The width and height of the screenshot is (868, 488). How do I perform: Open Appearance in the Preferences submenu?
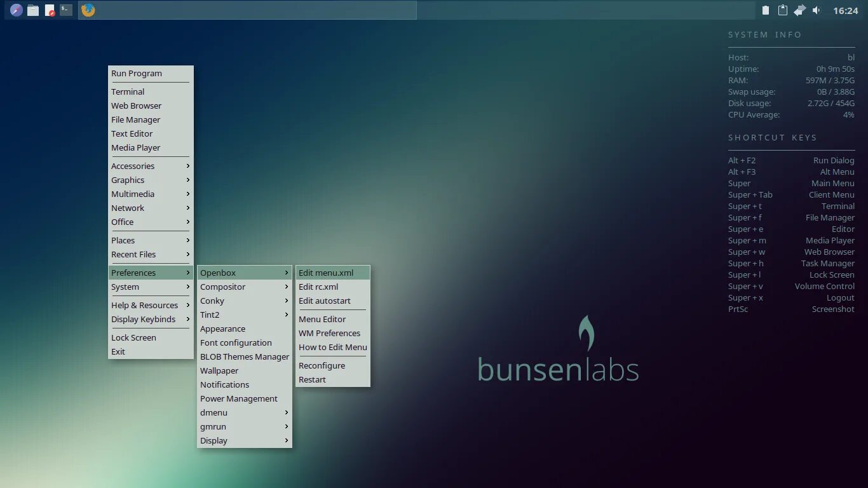(x=245, y=329)
